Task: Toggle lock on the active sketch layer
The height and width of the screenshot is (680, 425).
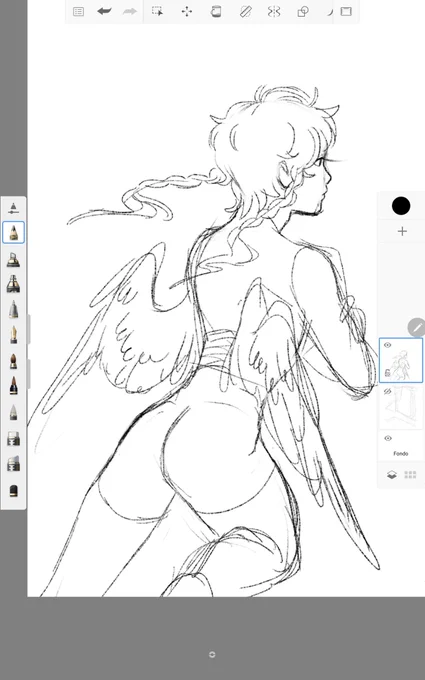Action: click(387, 372)
